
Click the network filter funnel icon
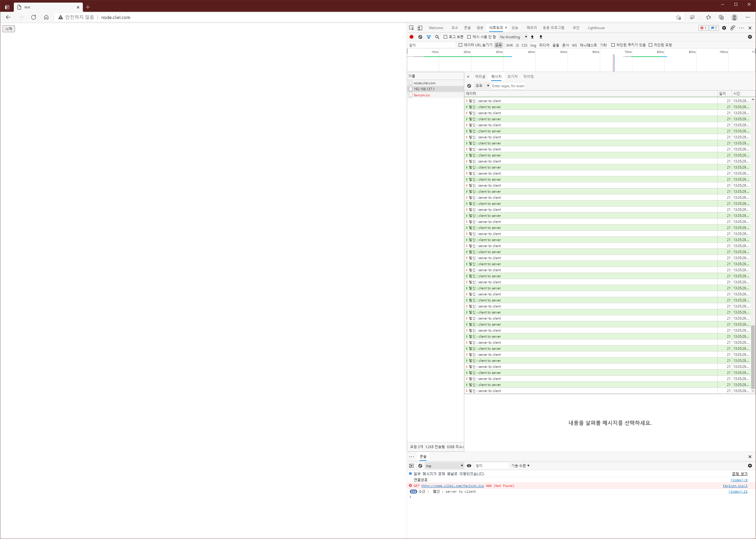(x=429, y=37)
